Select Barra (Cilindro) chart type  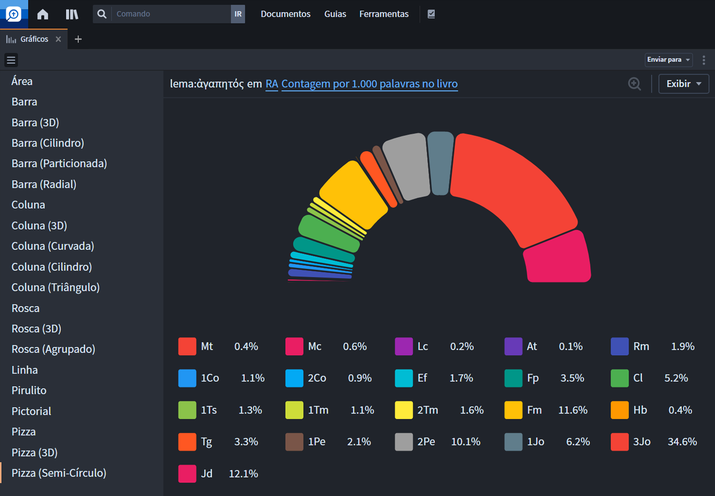click(48, 143)
